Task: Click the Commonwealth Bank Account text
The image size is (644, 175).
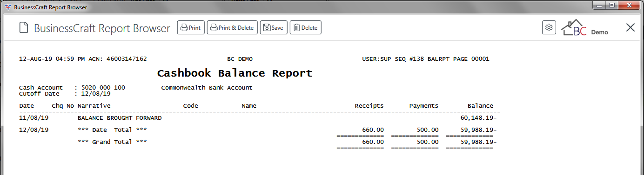Action: (x=207, y=87)
